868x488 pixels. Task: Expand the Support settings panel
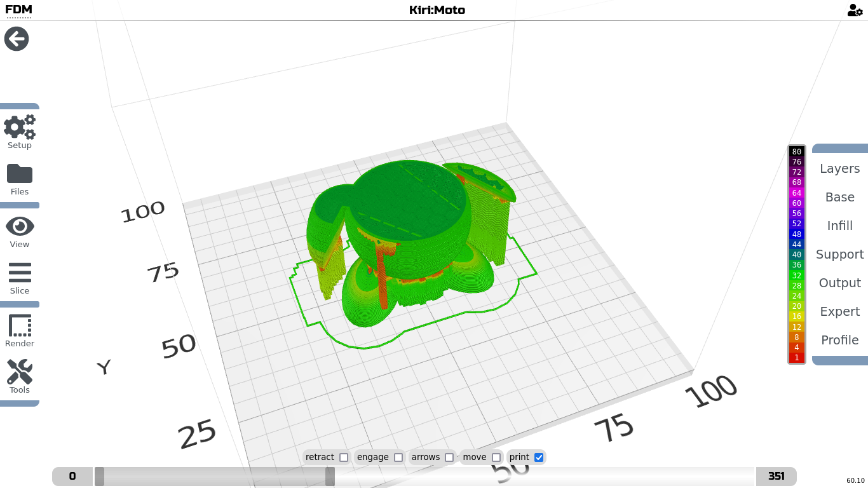coord(839,254)
